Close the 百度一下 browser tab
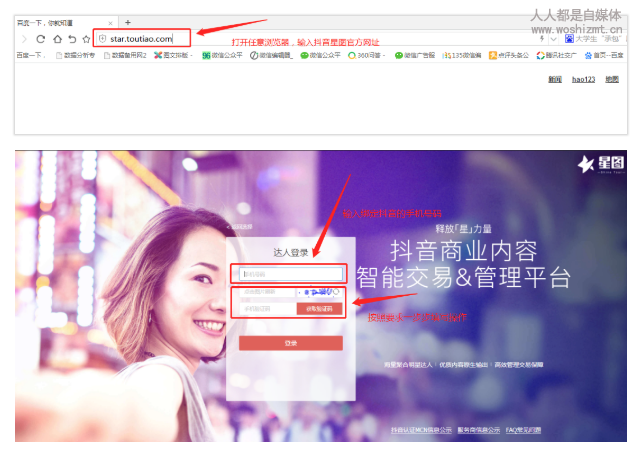The width and height of the screenshot is (638, 452). [110, 23]
